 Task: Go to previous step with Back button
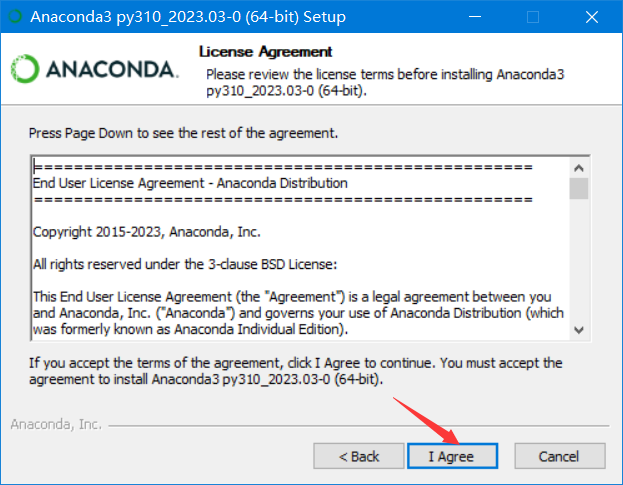click(359, 456)
